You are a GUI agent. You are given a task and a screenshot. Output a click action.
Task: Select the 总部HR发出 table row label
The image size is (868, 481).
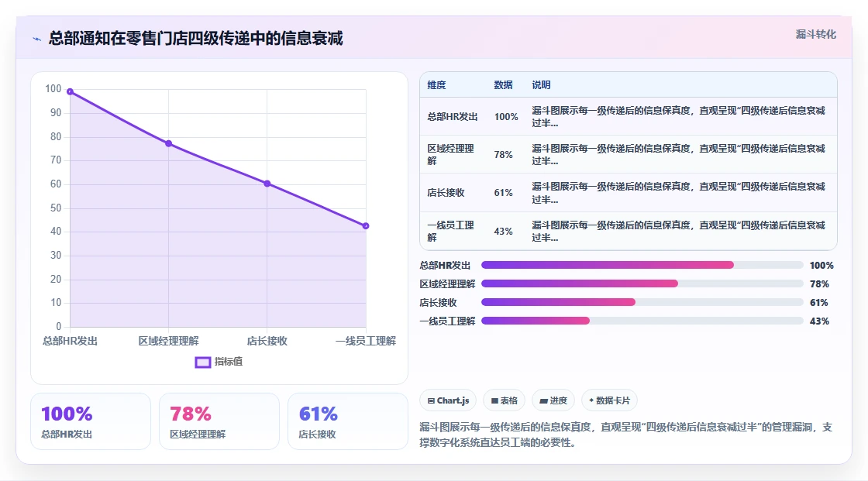coord(453,117)
